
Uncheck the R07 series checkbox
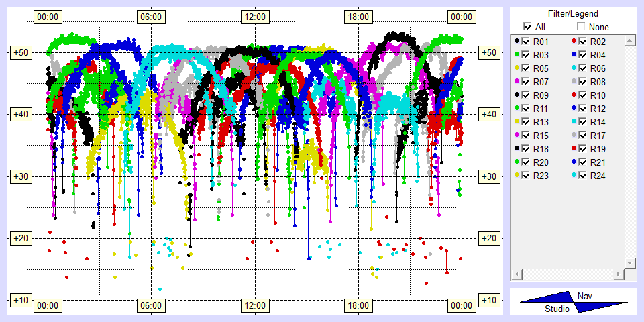pyautogui.click(x=526, y=82)
